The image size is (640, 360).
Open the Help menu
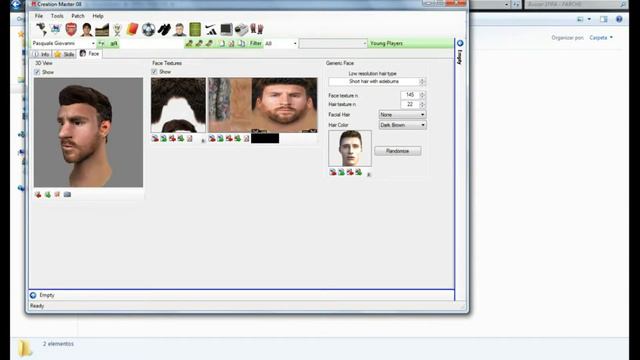(x=98, y=16)
